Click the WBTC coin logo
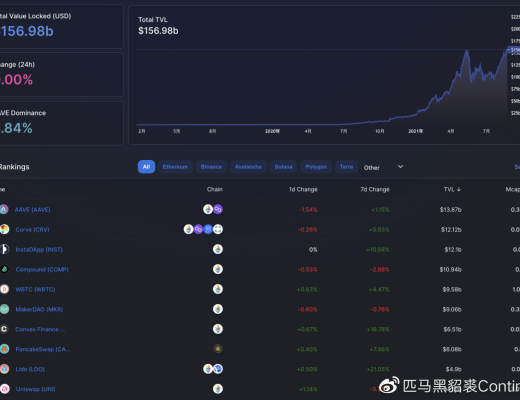The width and height of the screenshot is (520, 400). 4,289
